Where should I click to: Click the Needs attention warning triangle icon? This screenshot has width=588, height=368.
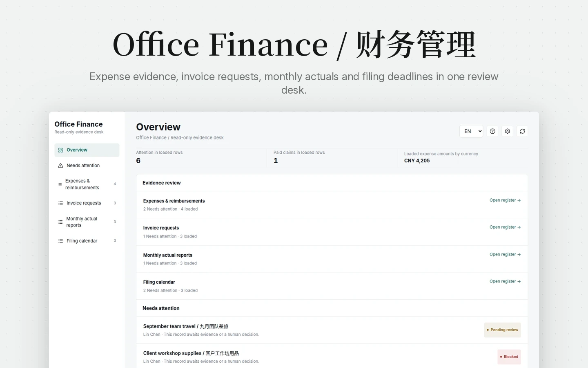pos(60,166)
